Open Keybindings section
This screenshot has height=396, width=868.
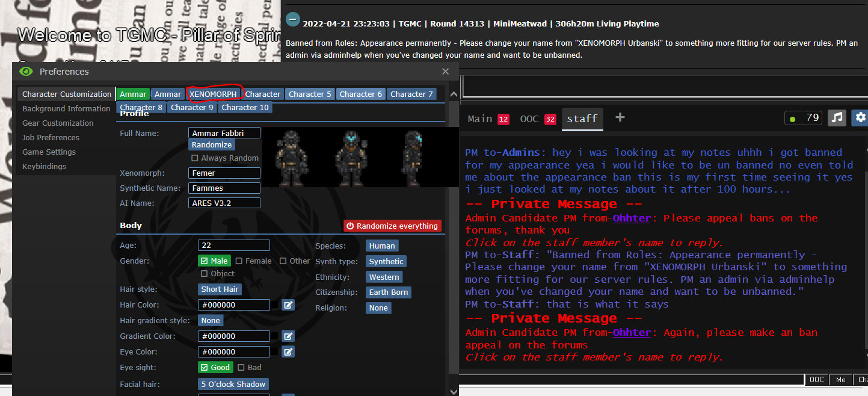[44, 167]
